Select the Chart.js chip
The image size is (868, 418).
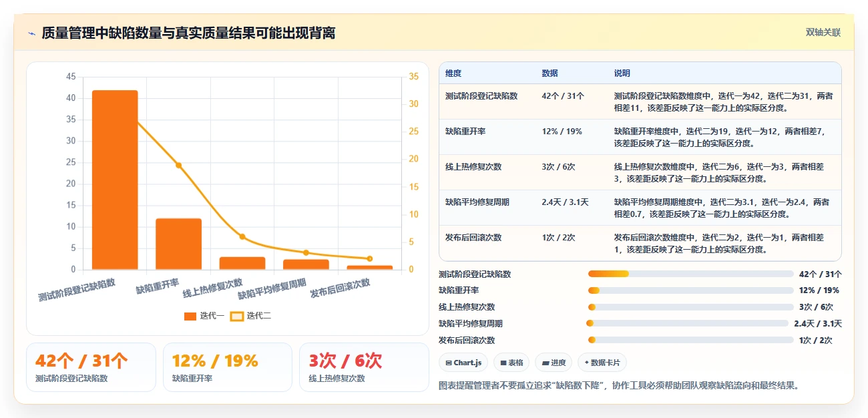463,363
